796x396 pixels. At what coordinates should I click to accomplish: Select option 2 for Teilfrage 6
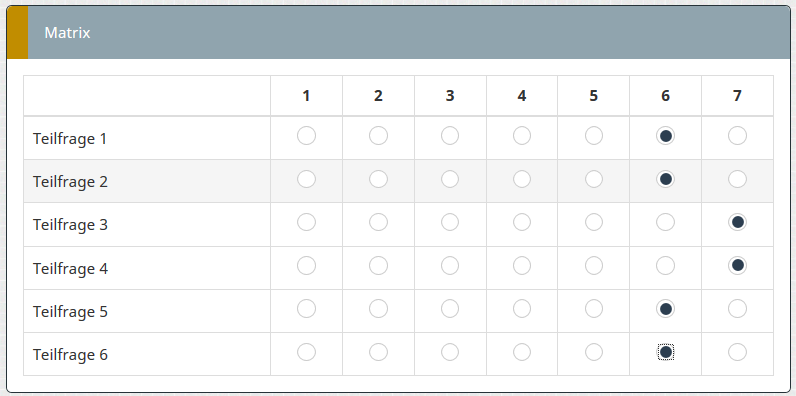pyautogui.click(x=378, y=352)
